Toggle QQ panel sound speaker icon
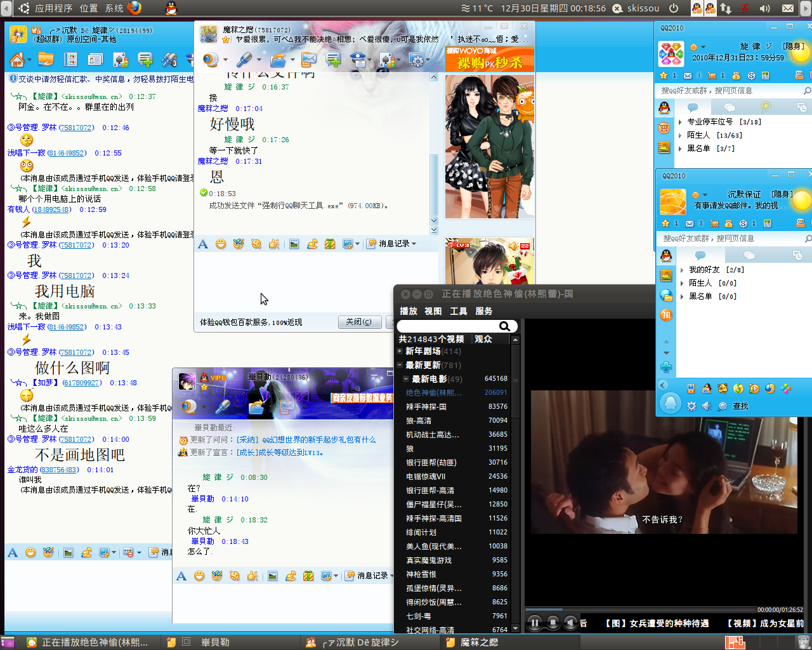 (x=707, y=406)
